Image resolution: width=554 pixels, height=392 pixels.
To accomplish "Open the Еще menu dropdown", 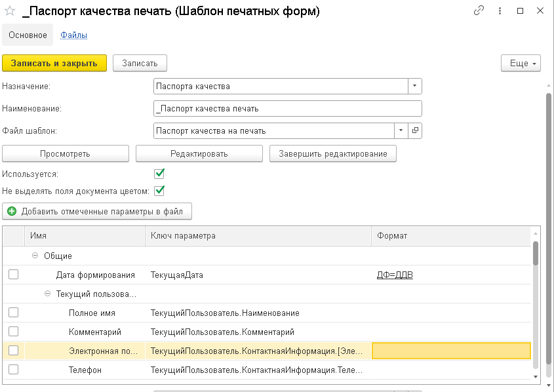I will pyautogui.click(x=521, y=63).
